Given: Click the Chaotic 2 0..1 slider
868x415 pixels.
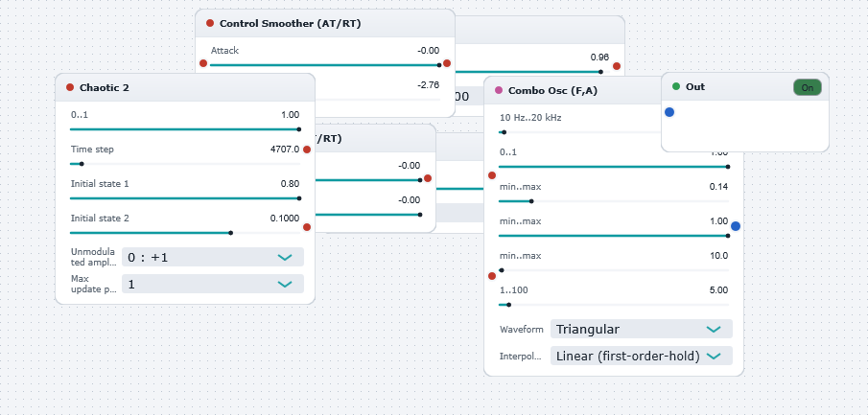Looking at the screenshot, I should (x=185, y=129).
